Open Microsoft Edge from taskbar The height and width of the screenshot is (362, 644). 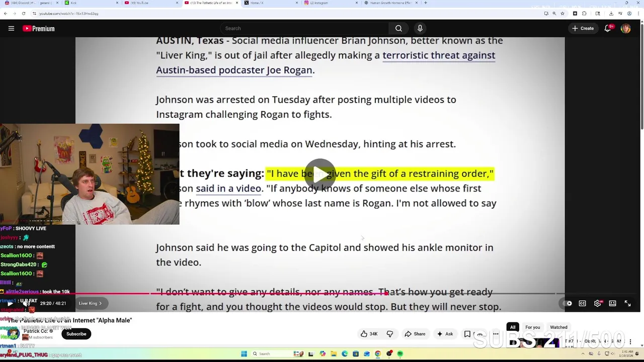[x=345, y=354]
